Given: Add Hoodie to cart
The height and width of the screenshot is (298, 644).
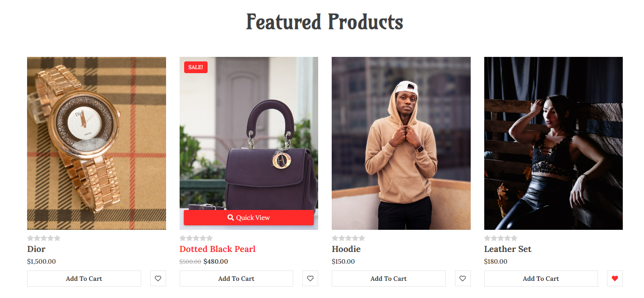Looking at the screenshot, I should click(x=389, y=279).
